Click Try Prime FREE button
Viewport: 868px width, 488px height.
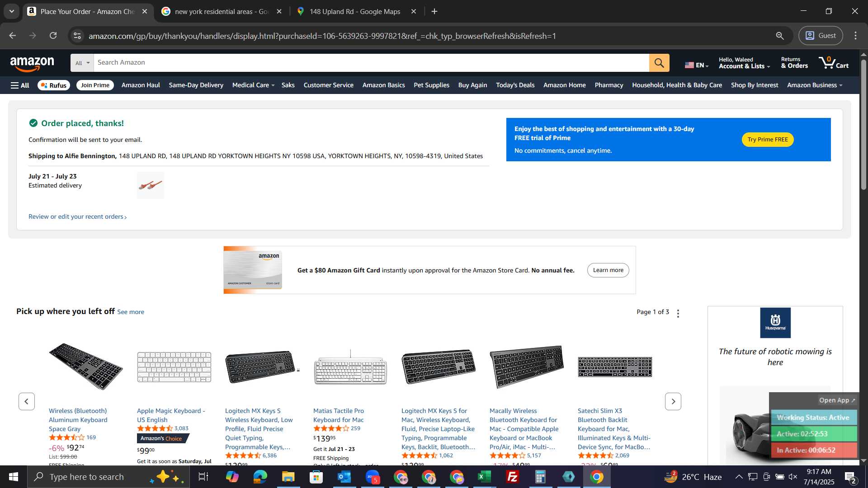coord(768,140)
